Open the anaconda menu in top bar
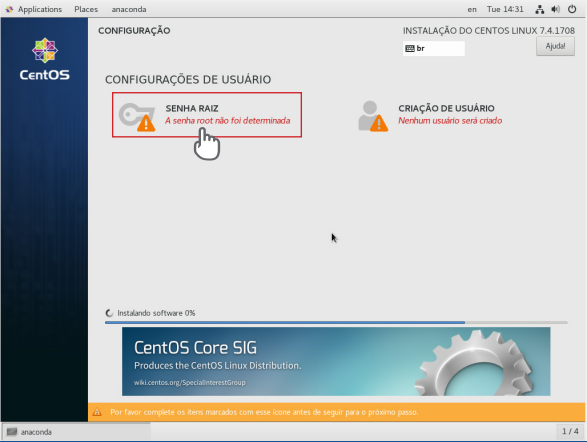The image size is (587, 442). 129,9
